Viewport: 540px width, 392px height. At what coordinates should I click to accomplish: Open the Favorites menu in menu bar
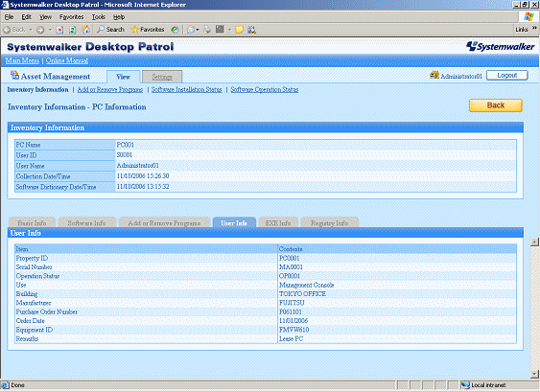(71, 17)
